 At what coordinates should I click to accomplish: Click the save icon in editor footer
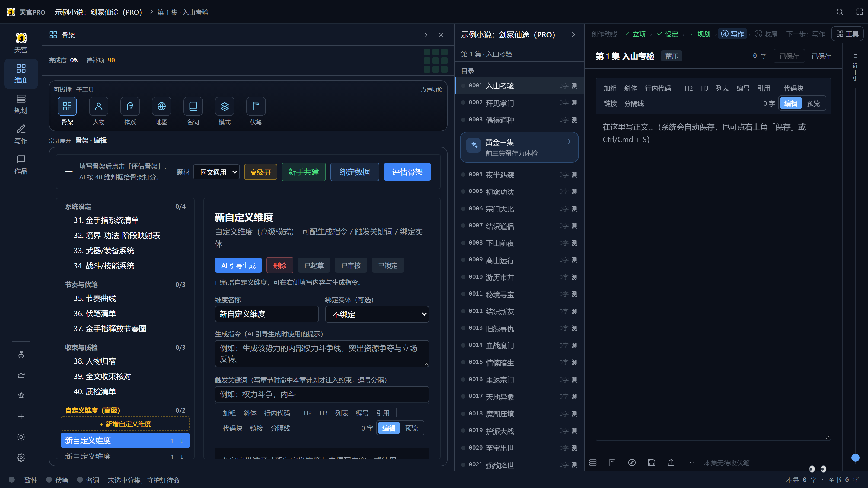point(651,463)
